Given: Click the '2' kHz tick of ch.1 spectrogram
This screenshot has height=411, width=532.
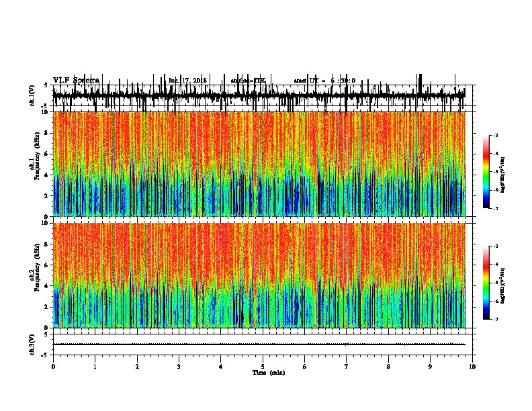Looking at the screenshot, I should [x=47, y=195].
